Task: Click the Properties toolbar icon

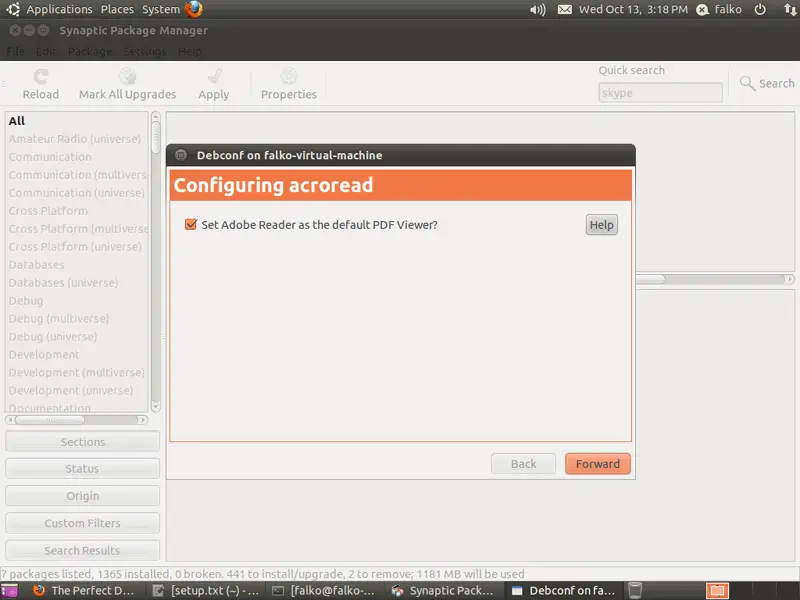Action: click(x=289, y=77)
